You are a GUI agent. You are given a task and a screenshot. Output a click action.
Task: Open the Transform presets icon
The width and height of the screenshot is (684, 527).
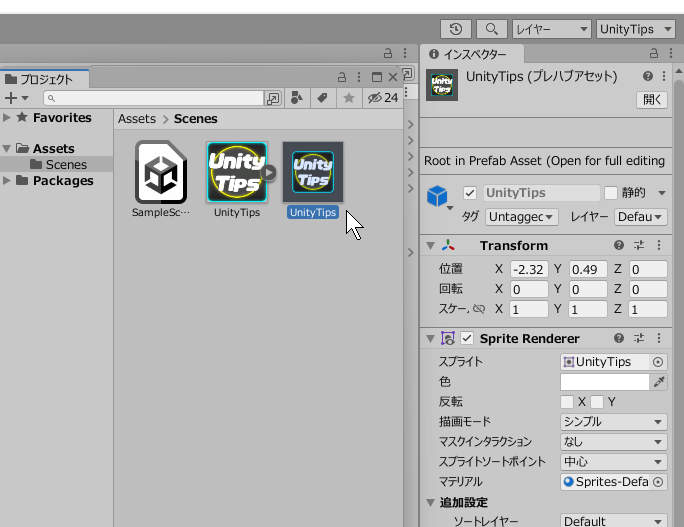coord(639,245)
